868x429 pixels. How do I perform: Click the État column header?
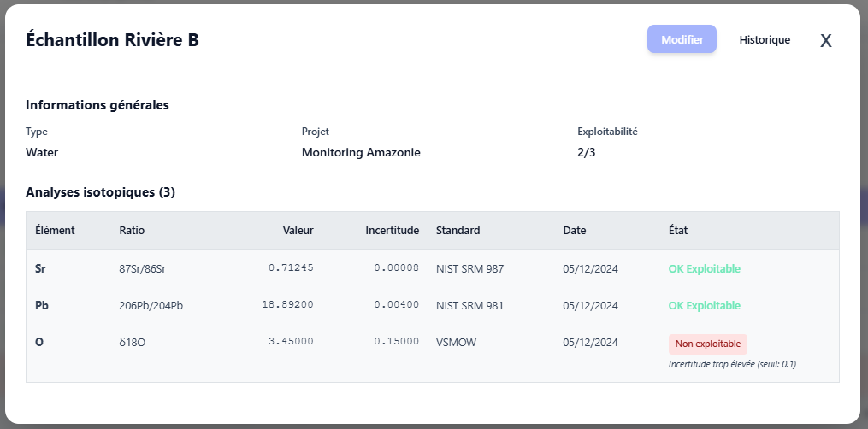pos(678,231)
